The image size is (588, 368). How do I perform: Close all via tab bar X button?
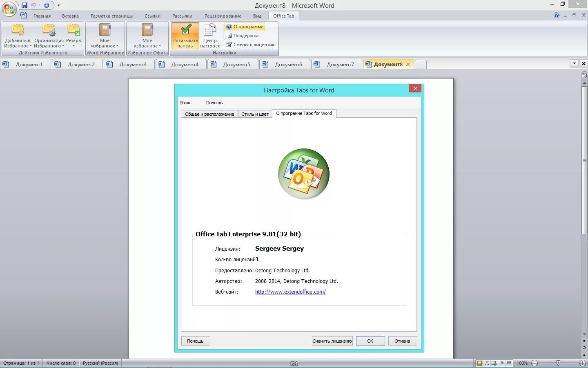584,63
